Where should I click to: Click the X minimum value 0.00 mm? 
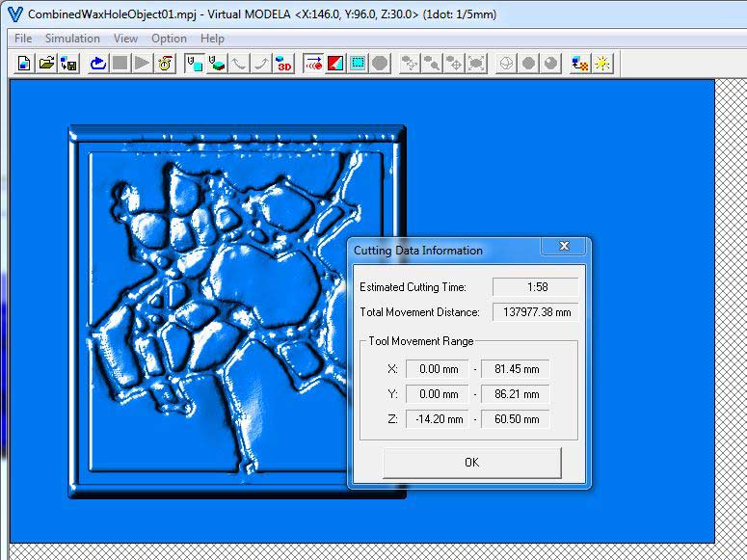pos(438,369)
